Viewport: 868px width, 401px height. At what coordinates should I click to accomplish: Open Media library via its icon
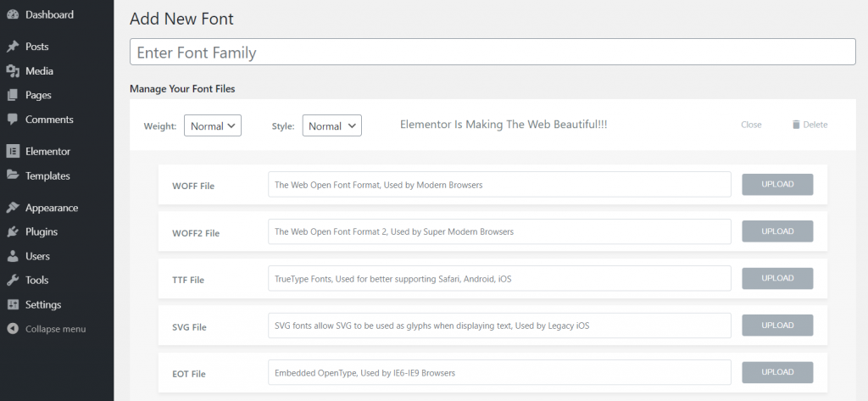pyautogui.click(x=13, y=71)
